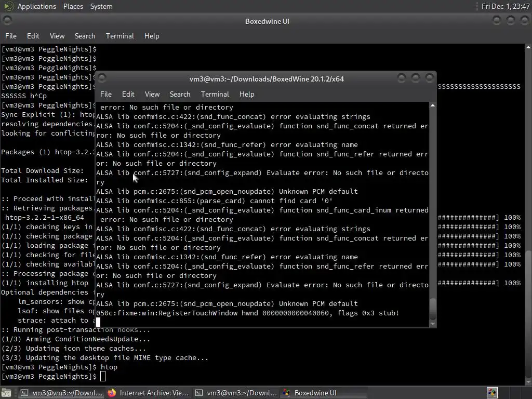Click Boxedwine tray icon in bottom panel

(492, 393)
